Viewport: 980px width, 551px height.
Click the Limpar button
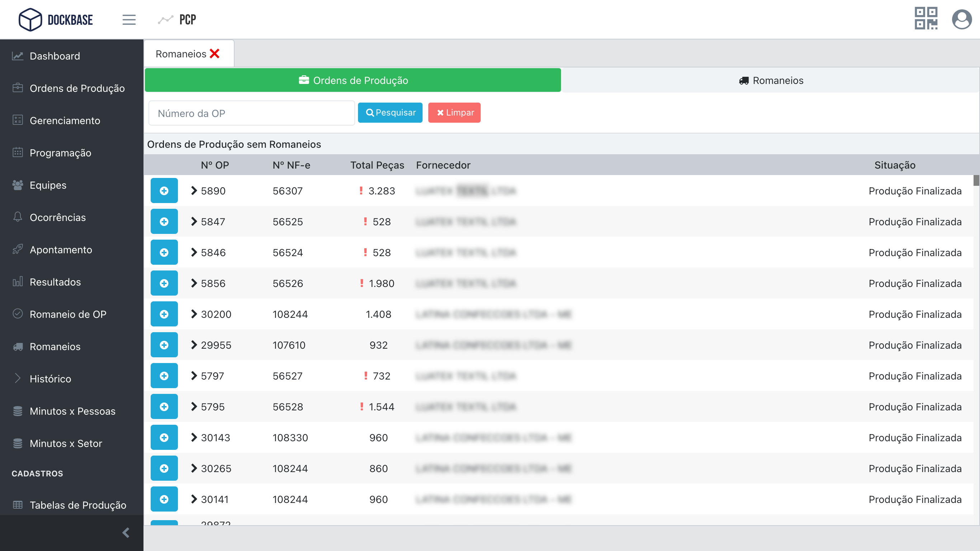454,113
